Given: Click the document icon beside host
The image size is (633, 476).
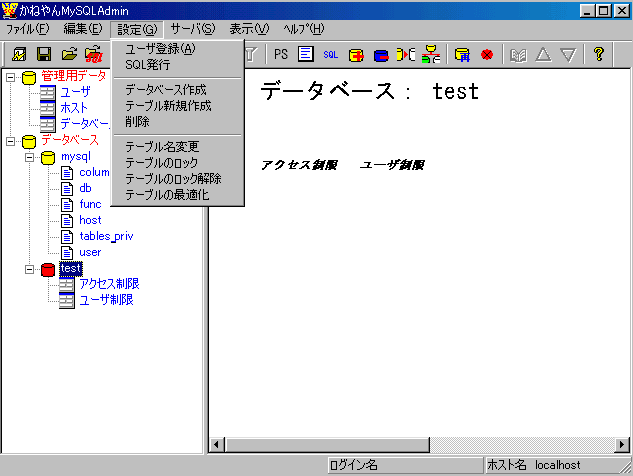Looking at the screenshot, I should coord(67,221).
